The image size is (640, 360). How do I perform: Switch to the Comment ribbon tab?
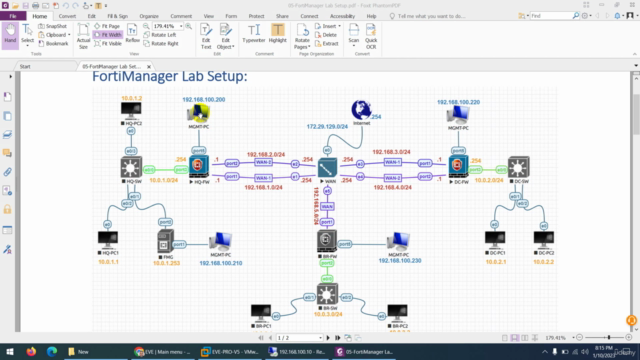pyautogui.click(x=181, y=16)
